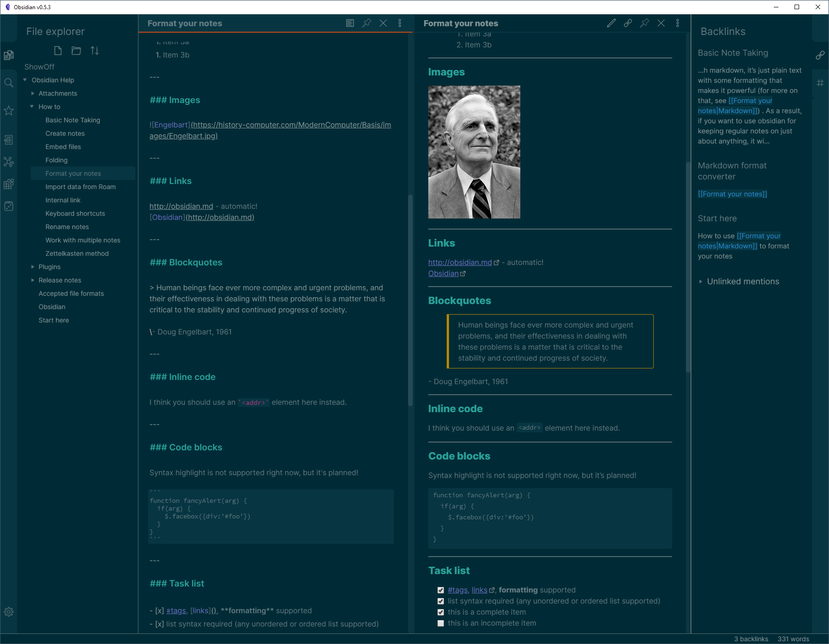
Task: Uncheck 'list syntax required' task checkbox
Action: (441, 601)
